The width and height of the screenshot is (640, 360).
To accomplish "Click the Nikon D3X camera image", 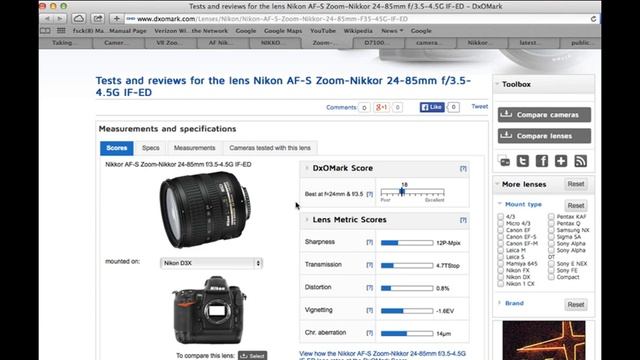I will 209,310.
